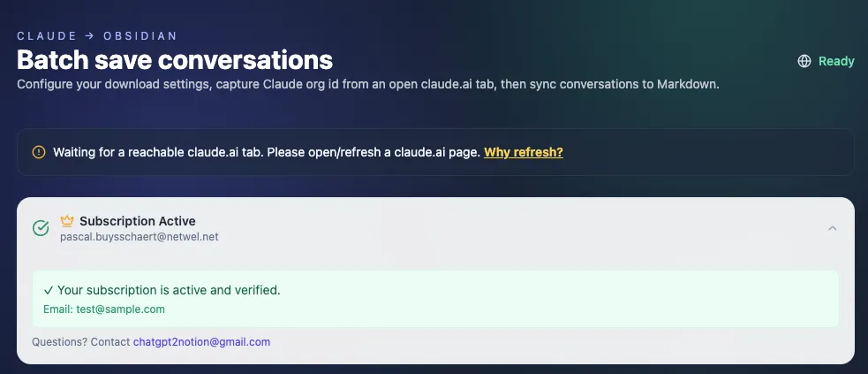Click the pascal.buysschaert@netwel.net email text
This screenshot has height=374, width=868.
tap(139, 237)
